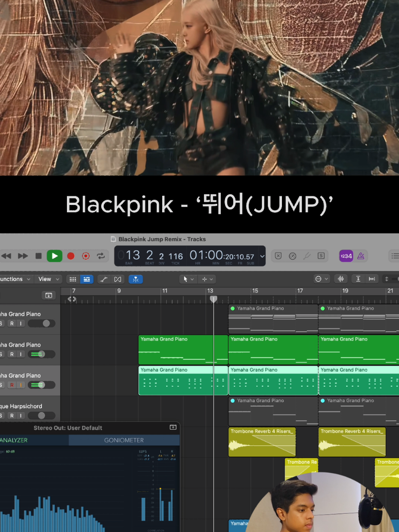The width and height of the screenshot is (399, 532).
Task: Select the Trombone Reverb region starting at bar 18
Action: [352, 442]
